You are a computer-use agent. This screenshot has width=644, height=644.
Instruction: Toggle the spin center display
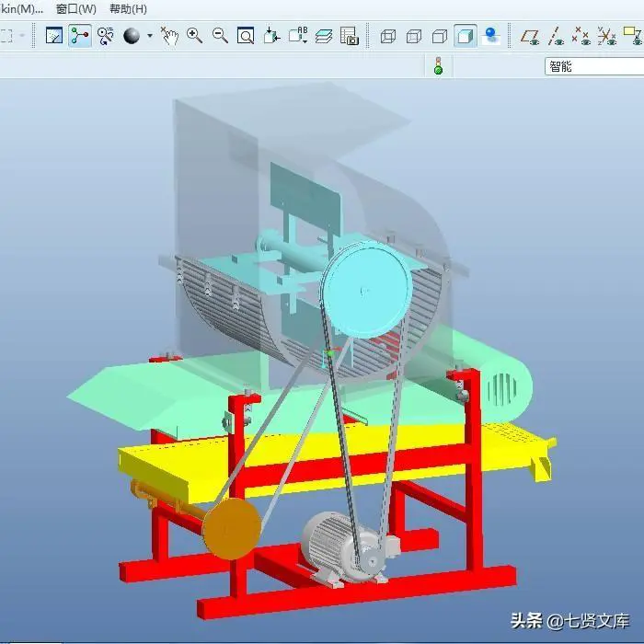pyautogui.click(x=80, y=36)
